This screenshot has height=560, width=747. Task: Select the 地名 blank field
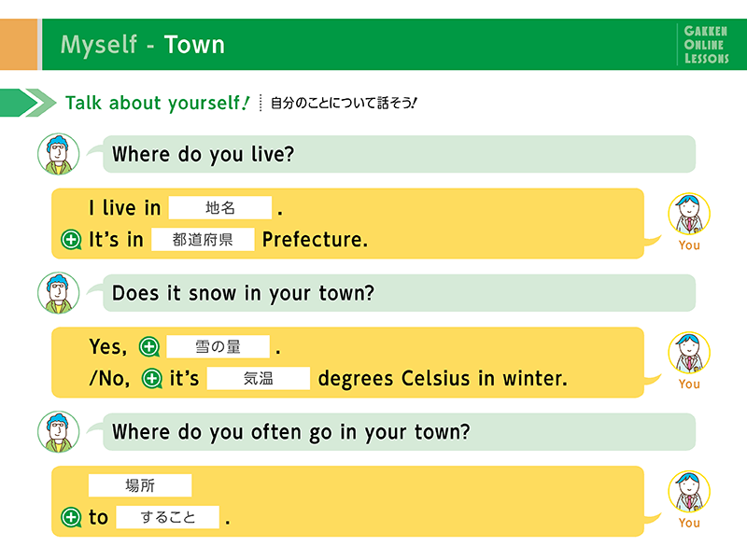click(x=220, y=208)
